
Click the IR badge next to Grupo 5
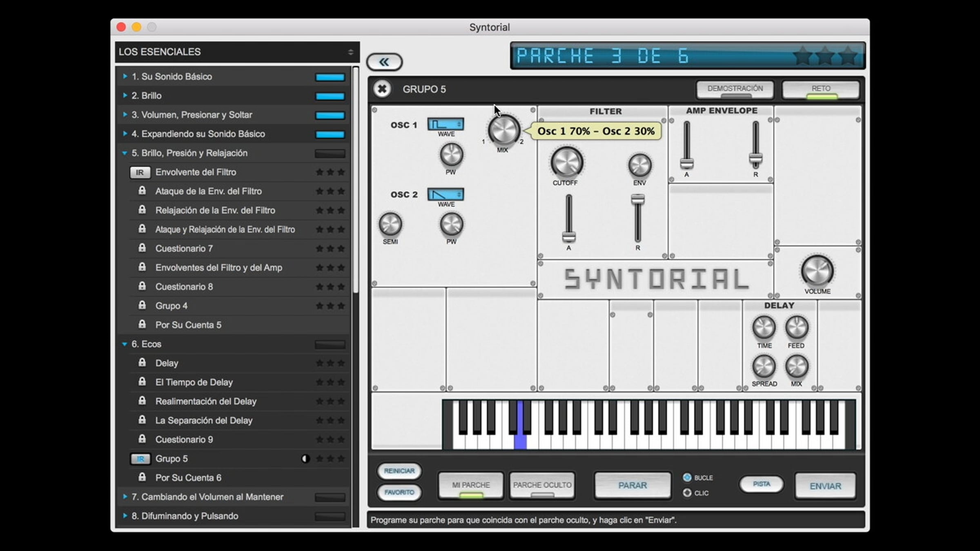(140, 459)
